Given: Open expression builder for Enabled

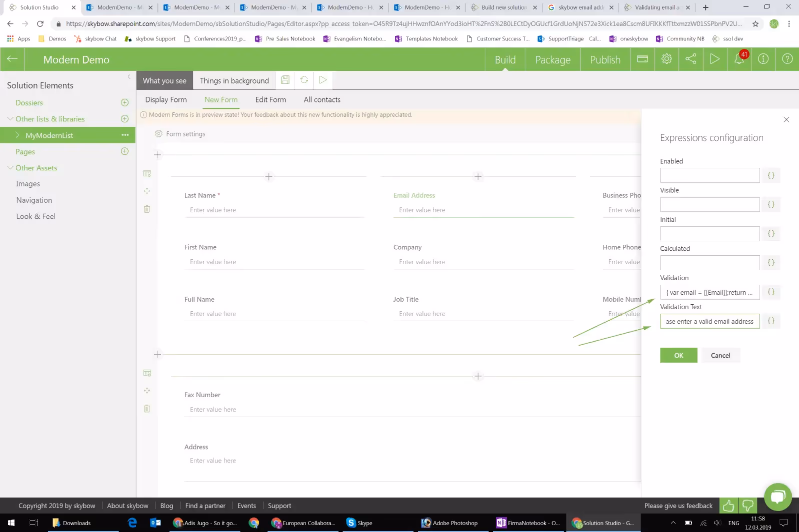Looking at the screenshot, I should point(771,175).
